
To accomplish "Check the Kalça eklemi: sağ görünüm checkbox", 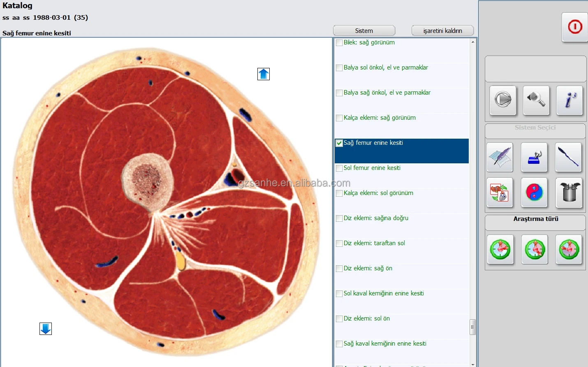I will pyautogui.click(x=339, y=118).
